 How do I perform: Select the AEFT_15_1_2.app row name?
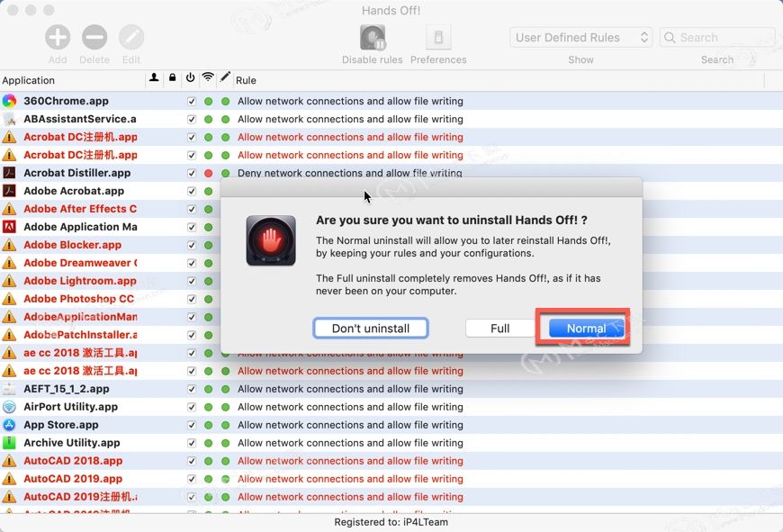pyautogui.click(x=67, y=389)
